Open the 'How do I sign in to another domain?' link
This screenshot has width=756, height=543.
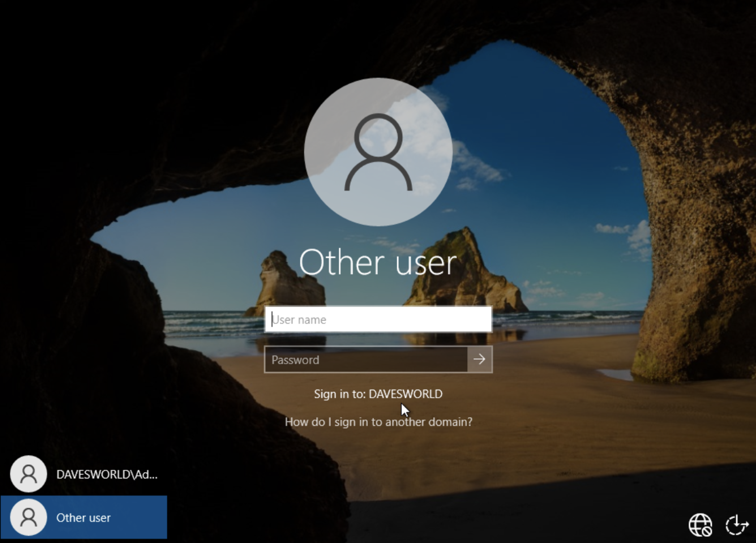pyautogui.click(x=378, y=422)
